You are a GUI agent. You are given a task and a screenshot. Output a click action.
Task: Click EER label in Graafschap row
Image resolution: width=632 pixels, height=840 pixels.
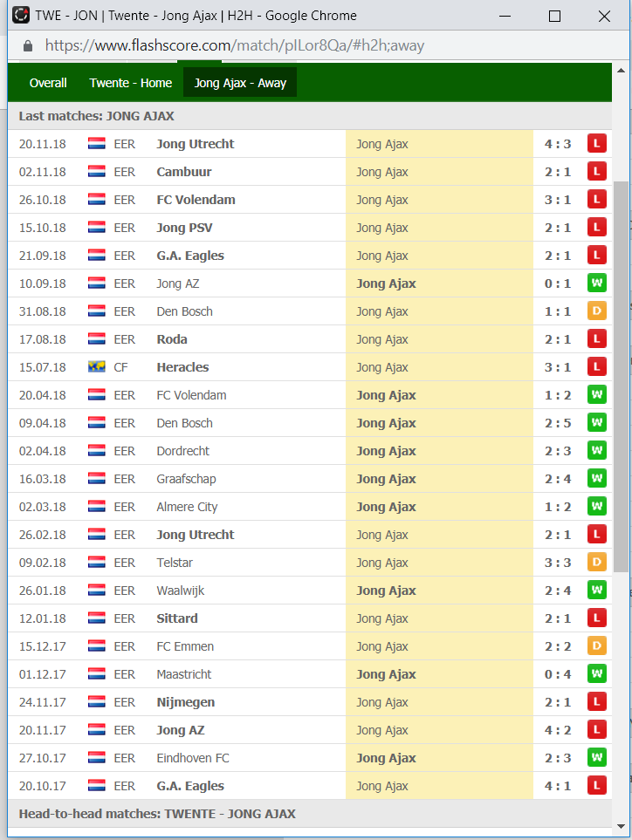click(x=124, y=479)
